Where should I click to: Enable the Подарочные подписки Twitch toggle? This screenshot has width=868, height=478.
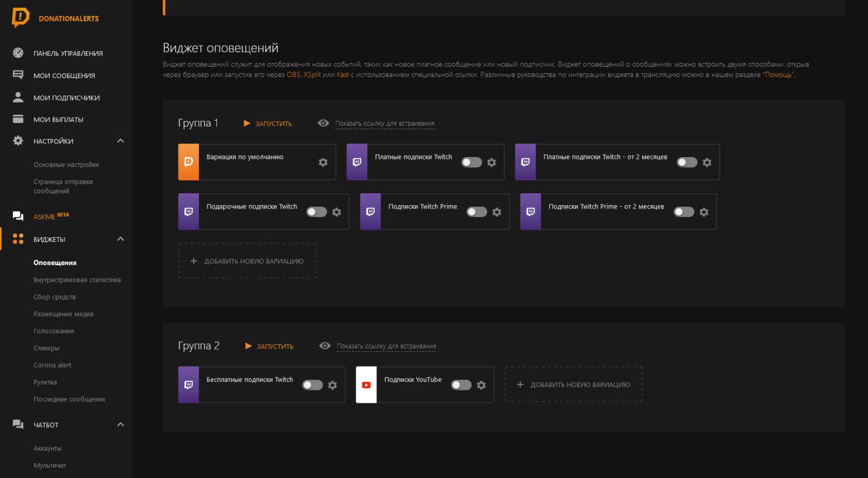pos(316,212)
